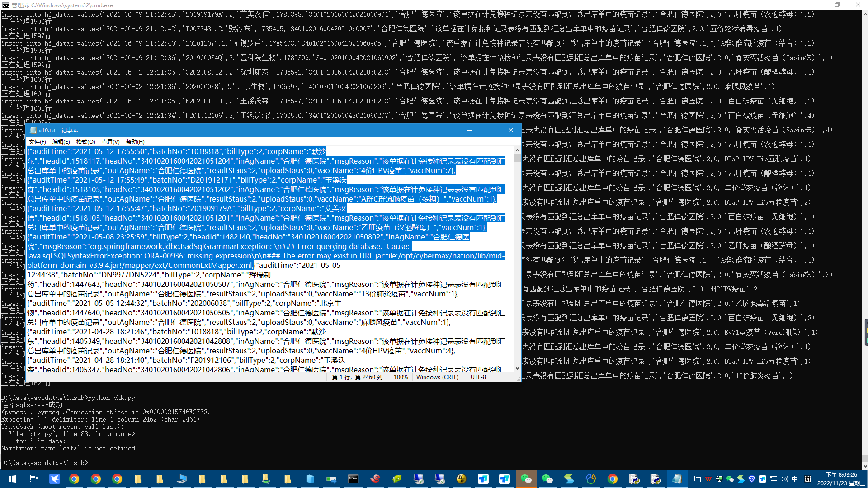Click the 'python chk.py' command line in cmd
The height and width of the screenshot is (488, 868).
point(68,398)
